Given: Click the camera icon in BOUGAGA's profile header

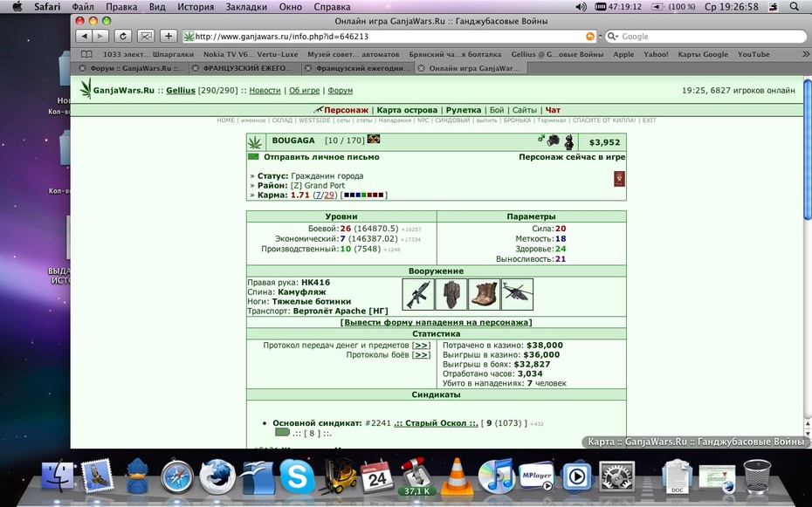Looking at the screenshot, I should point(554,140).
